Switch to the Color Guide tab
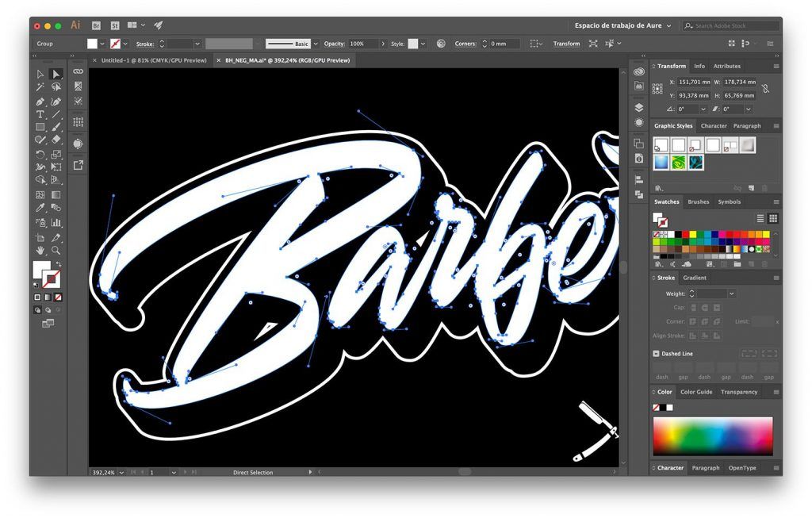 click(696, 392)
